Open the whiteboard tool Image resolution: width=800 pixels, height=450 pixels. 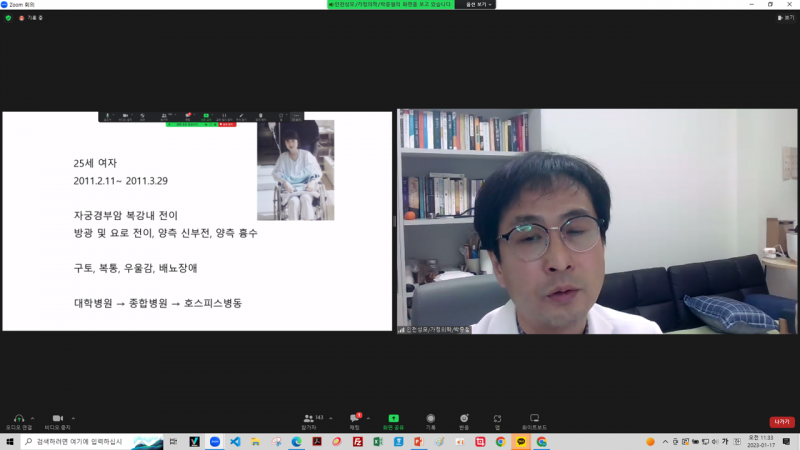click(534, 418)
